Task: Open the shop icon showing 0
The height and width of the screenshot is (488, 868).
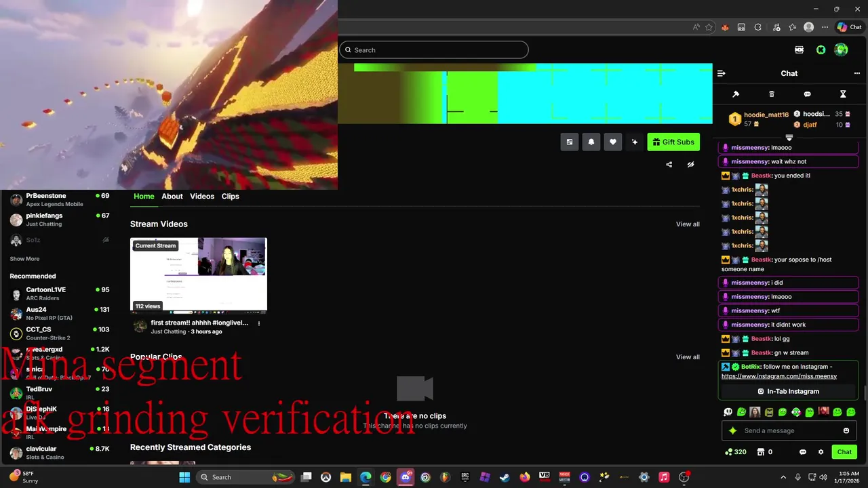Action: point(765,452)
